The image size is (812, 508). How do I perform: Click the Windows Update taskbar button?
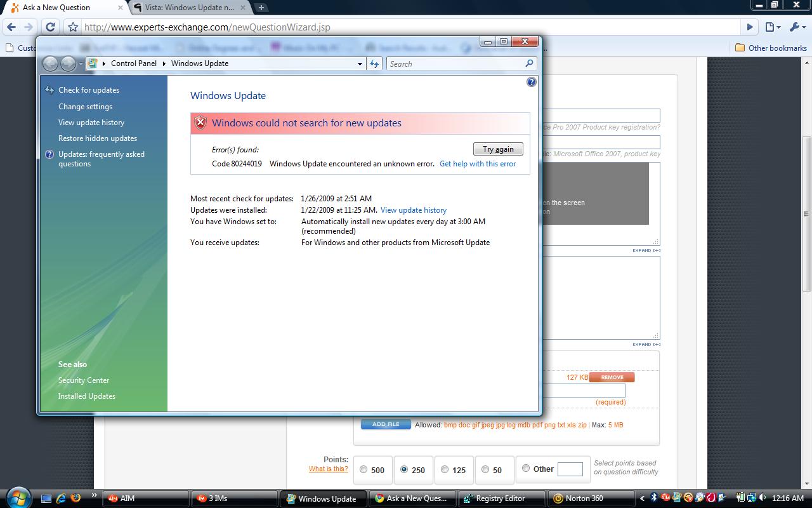point(323,498)
